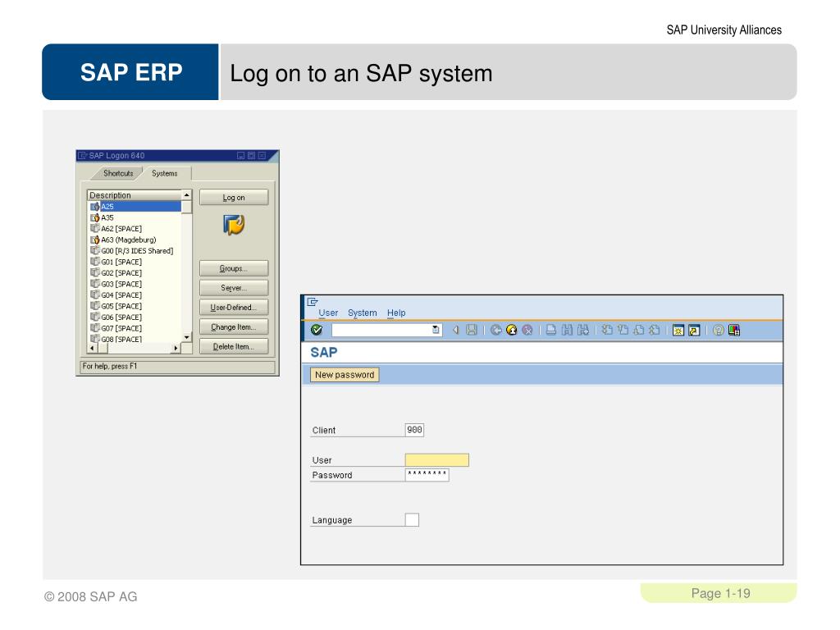Click the Groups... button
The image size is (840, 630).
coord(234,268)
